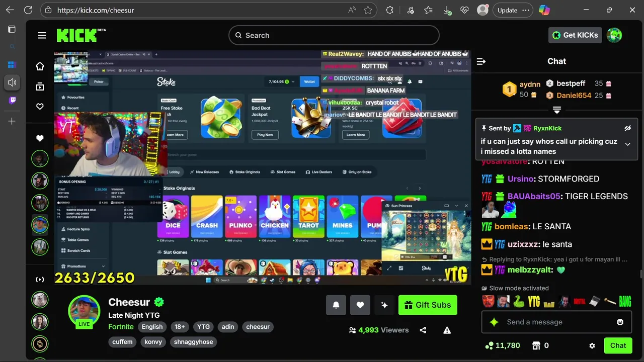The image size is (644, 362).
Task: Click the browser Update button
Action: pos(513,10)
